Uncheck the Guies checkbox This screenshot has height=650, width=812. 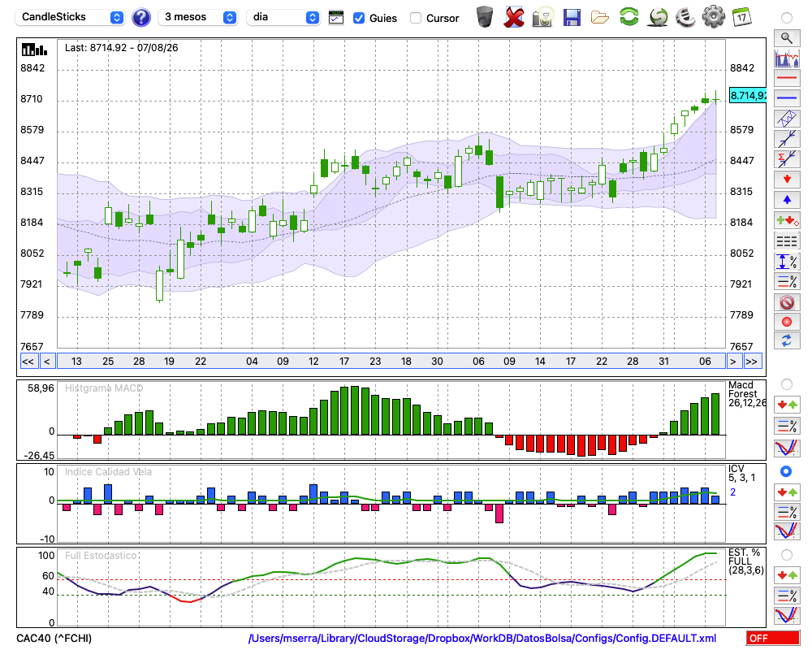coord(358,18)
